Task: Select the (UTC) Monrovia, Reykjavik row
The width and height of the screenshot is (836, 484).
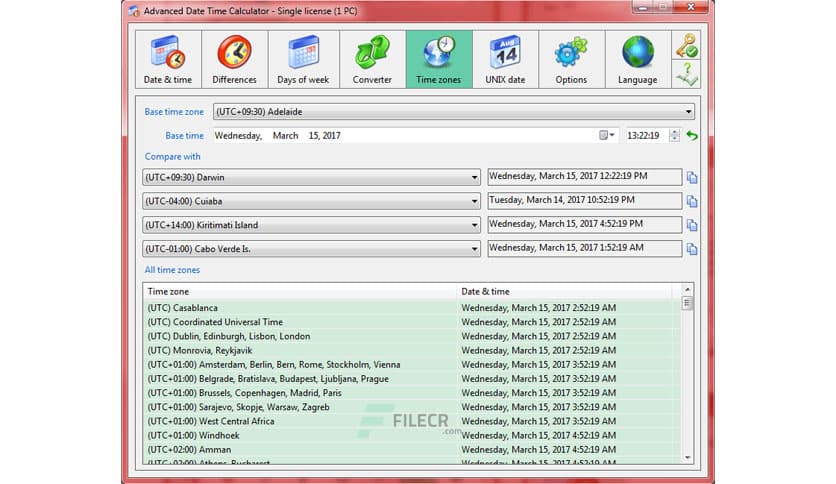Action: coord(412,350)
